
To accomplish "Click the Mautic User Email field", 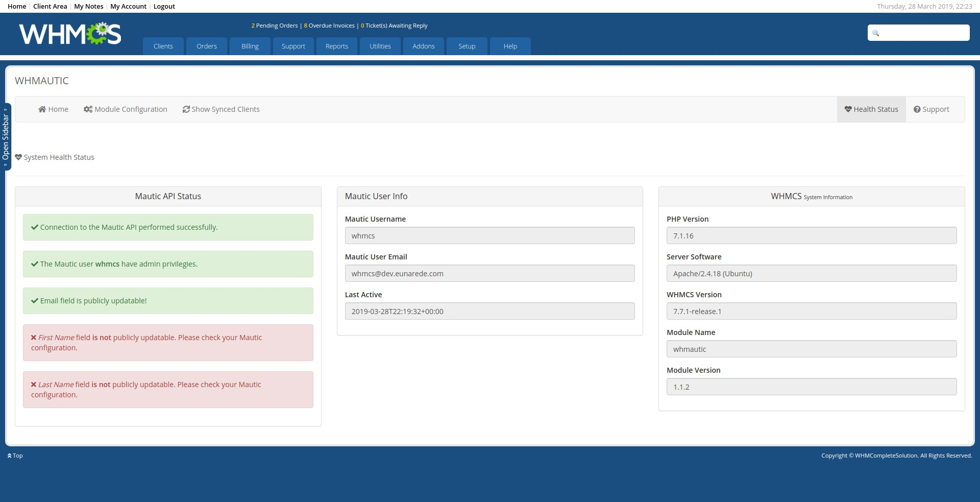I will click(x=489, y=273).
